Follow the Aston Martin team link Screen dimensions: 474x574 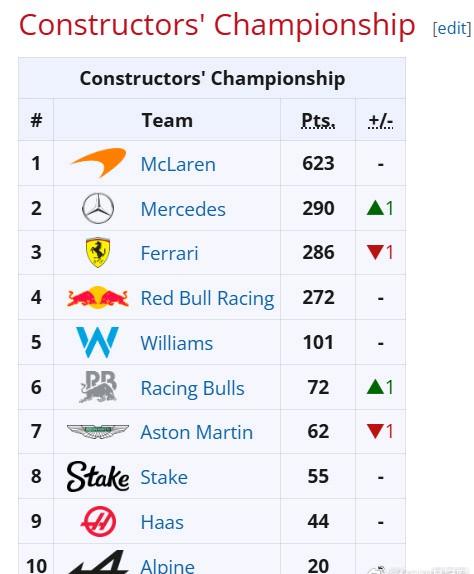[x=197, y=432]
